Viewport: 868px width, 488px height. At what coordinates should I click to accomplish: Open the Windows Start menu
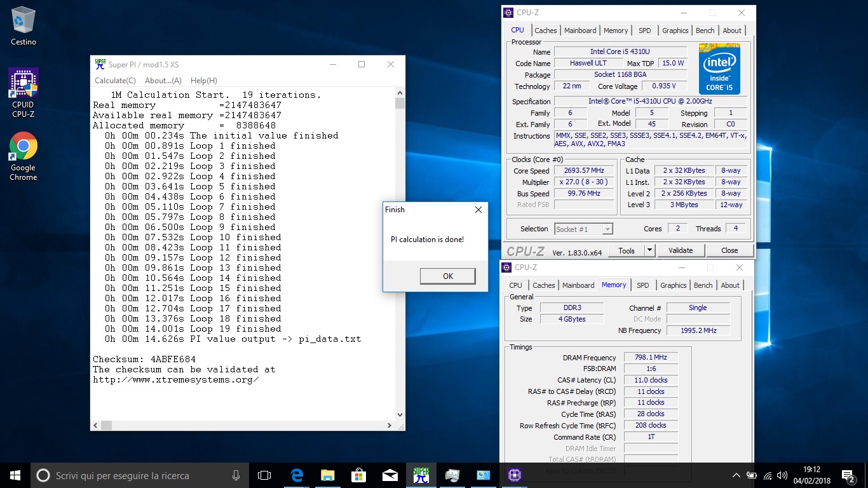[x=15, y=475]
